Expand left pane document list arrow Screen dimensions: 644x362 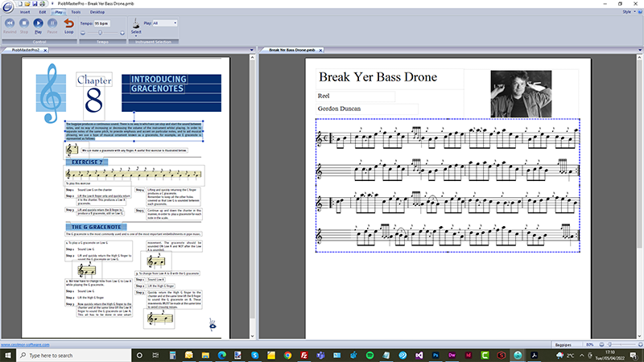pyautogui.click(x=252, y=50)
